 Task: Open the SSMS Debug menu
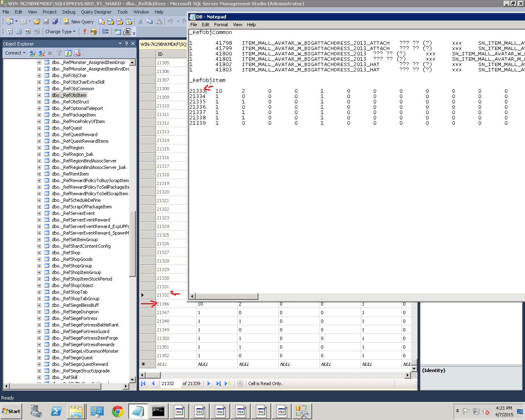point(68,12)
